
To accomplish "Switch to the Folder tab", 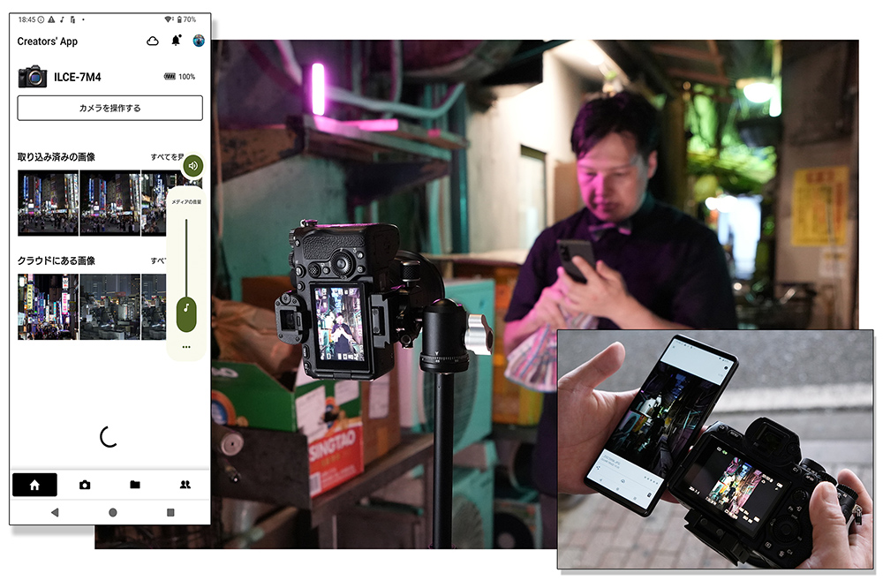I will point(135,485).
